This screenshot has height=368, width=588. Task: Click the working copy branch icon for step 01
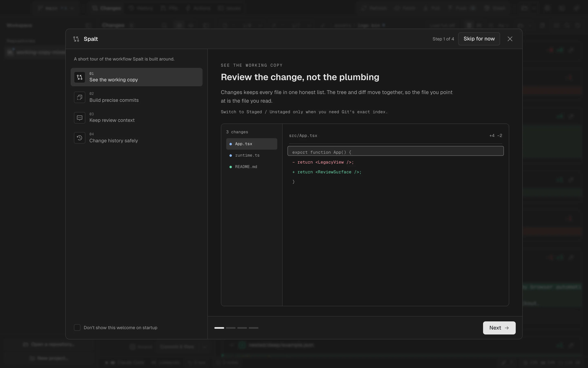[x=79, y=77]
